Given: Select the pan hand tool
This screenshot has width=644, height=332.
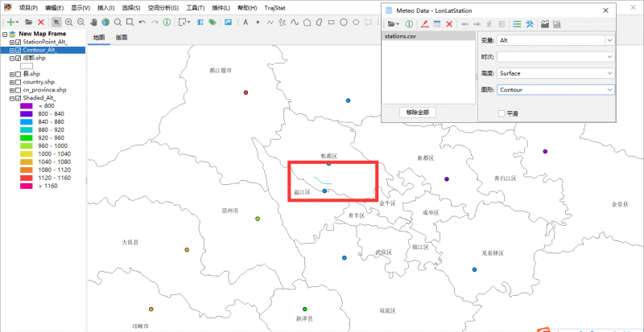Looking at the screenshot, I should [x=93, y=22].
